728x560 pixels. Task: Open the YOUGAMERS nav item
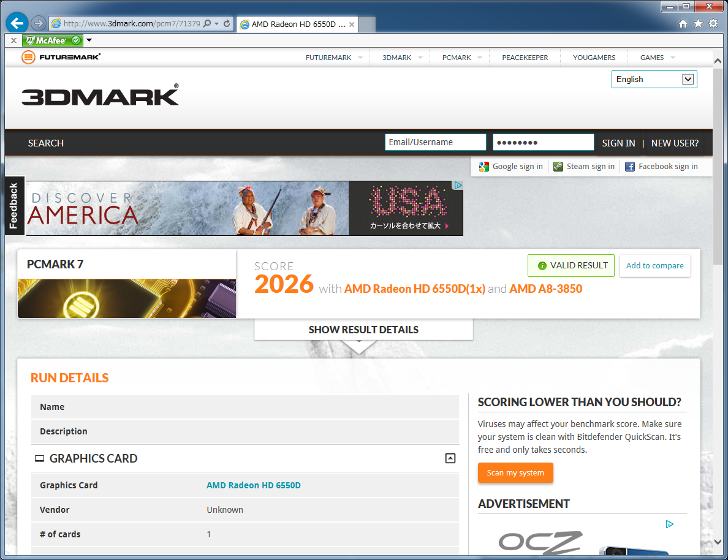(x=594, y=58)
